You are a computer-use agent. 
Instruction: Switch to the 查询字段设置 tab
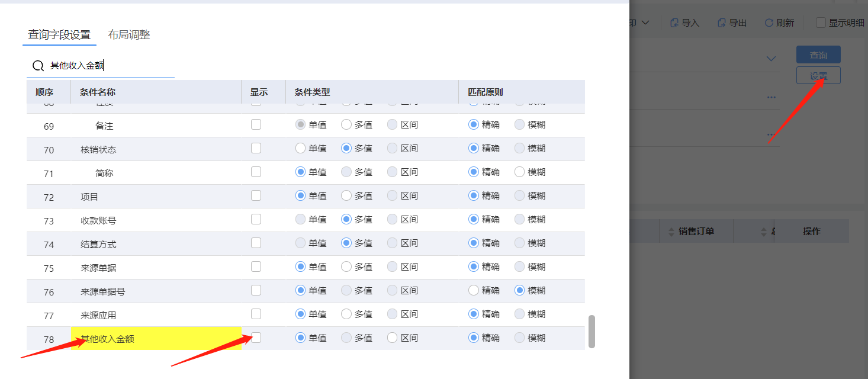[x=59, y=34]
